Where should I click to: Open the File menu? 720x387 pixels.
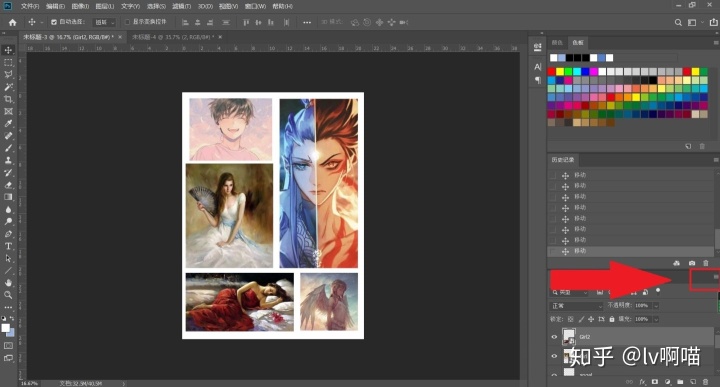30,6
